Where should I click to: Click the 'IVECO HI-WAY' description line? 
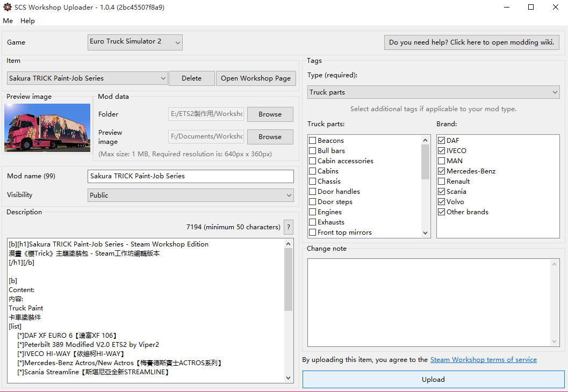[71, 354]
